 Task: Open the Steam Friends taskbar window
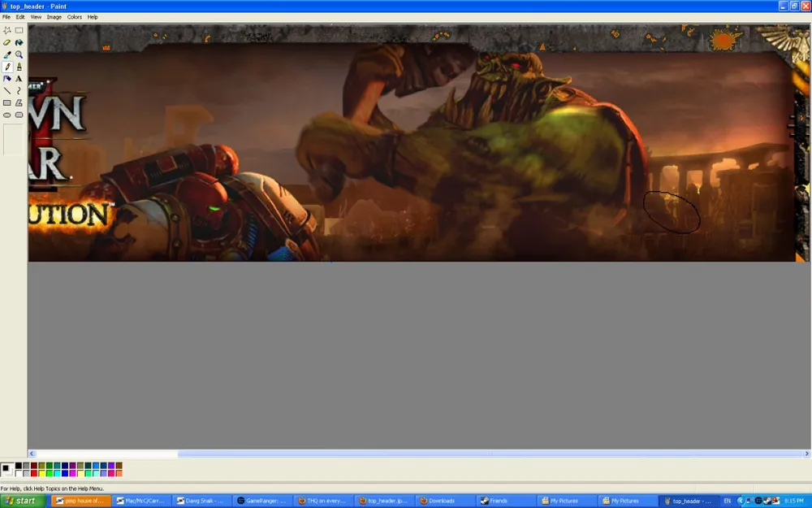505,501
